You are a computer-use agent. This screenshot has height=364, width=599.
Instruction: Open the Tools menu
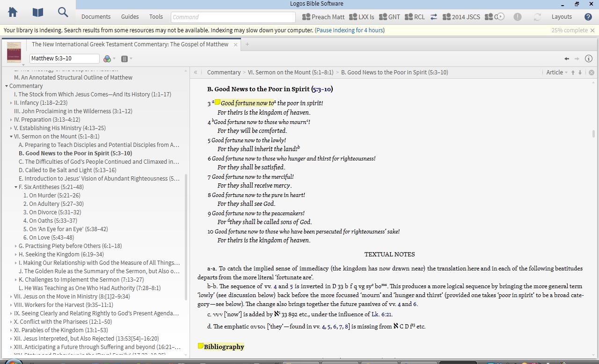[x=156, y=17]
